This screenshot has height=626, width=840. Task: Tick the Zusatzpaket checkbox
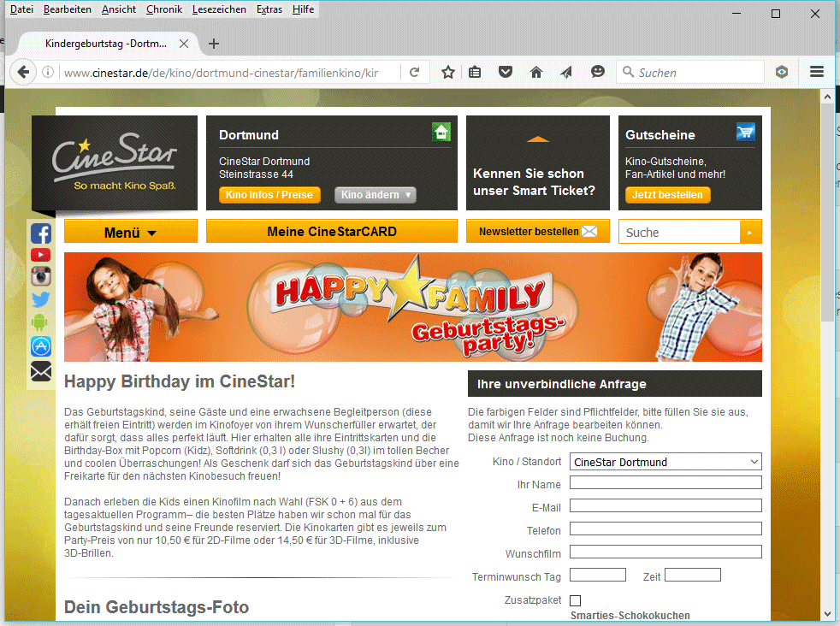(576, 601)
